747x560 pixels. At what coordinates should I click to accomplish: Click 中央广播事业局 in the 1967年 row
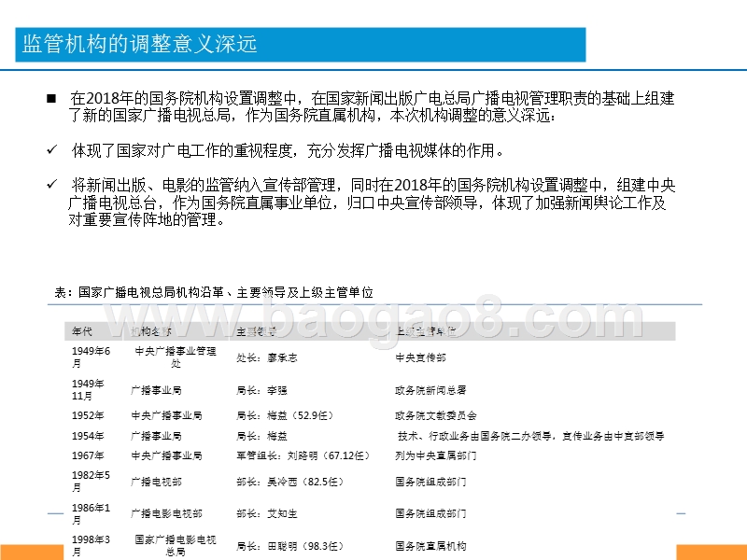(166, 455)
